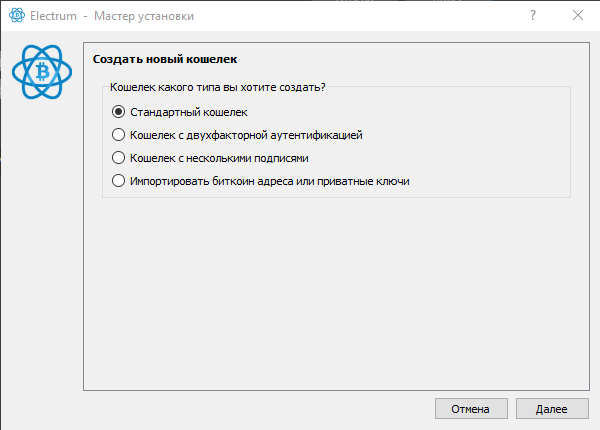The image size is (600, 430).
Task: Choose the двухфакторной аутентификацией wallet radio button
Action: point(119,135)
